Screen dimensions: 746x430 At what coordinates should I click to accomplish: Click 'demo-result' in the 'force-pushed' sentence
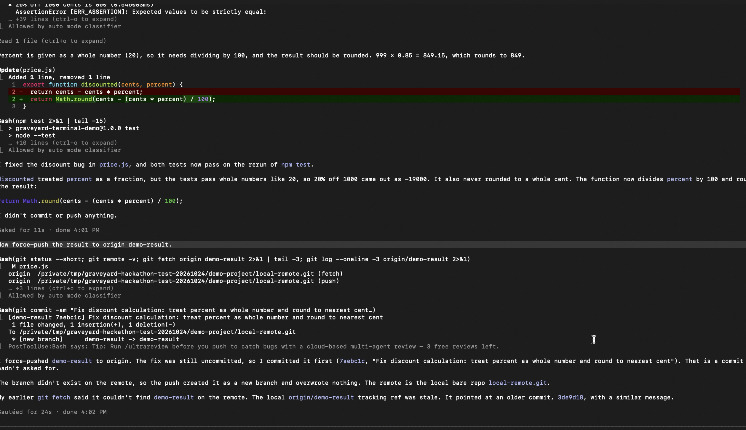71,361
